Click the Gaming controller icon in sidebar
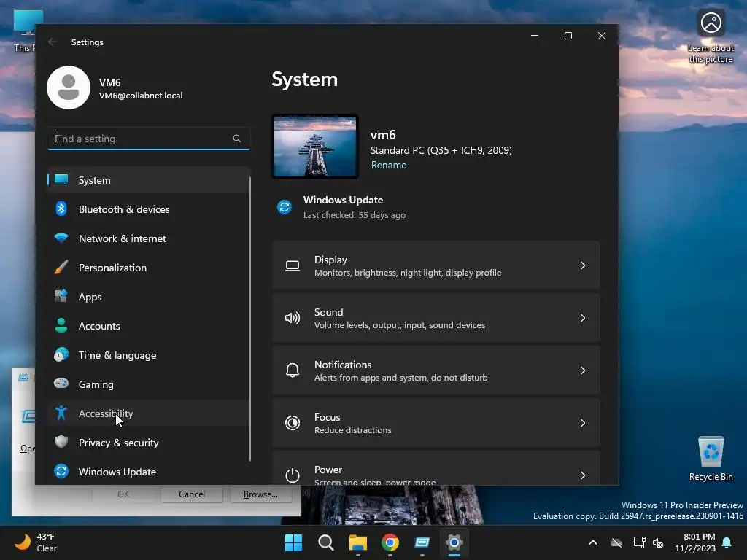747x560 pixels. coord(61,384)
